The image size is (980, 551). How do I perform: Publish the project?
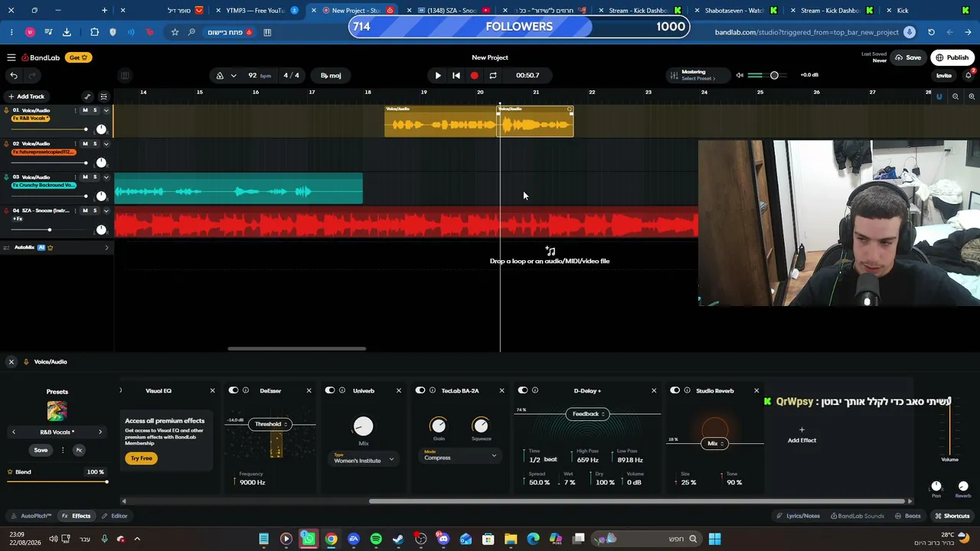[952, 57]
